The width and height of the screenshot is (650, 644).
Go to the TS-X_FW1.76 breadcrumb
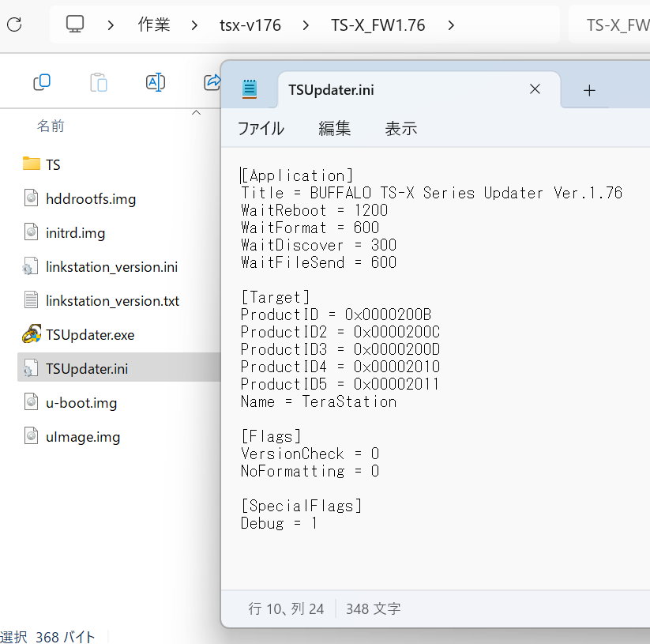378,25
